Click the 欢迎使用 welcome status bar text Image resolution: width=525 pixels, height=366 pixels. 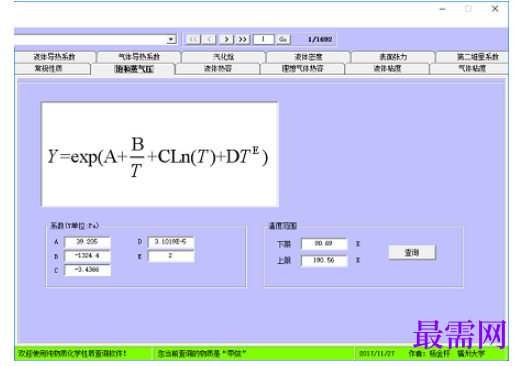coord(72,353)
